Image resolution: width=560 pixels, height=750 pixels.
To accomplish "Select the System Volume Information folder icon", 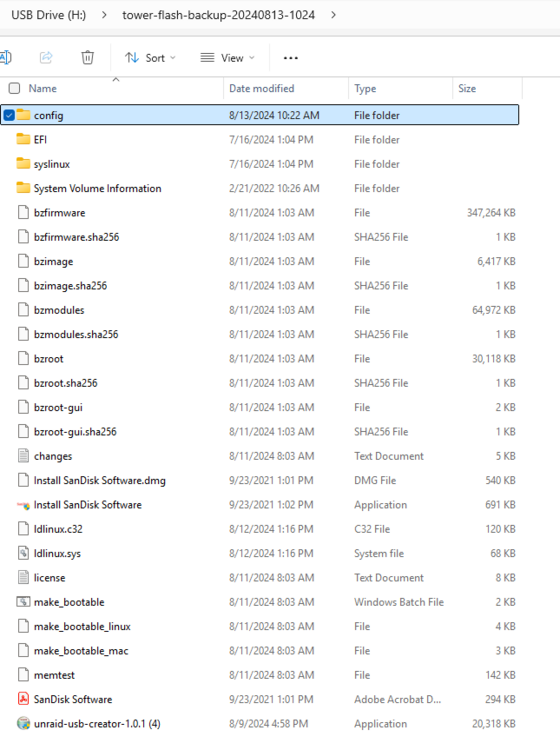I will click(x=23, y=188).
